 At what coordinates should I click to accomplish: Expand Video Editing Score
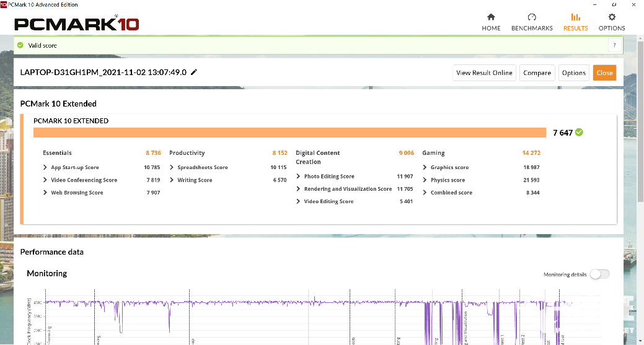pos(298,201)
